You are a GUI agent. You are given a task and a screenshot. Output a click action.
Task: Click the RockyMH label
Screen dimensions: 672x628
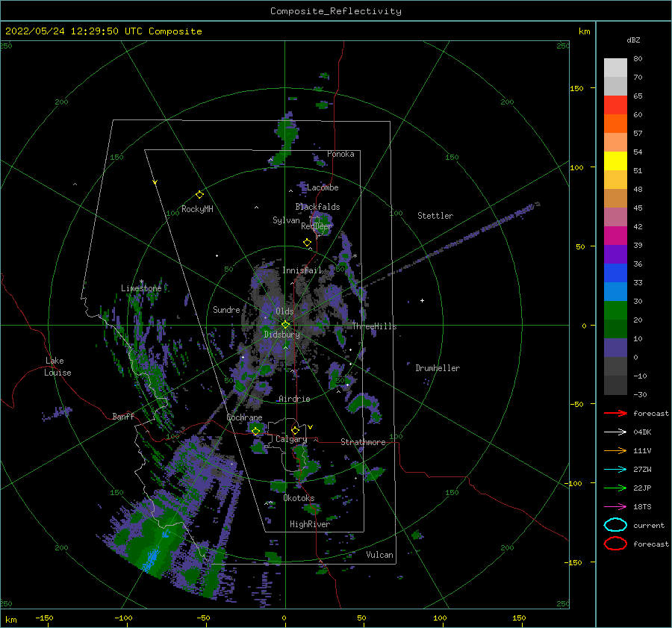(x=197, y=209)
